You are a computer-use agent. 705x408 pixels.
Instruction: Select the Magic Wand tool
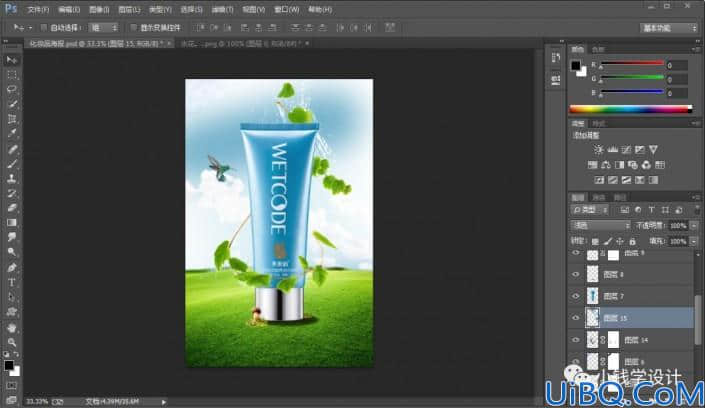(x=12, y=104)
